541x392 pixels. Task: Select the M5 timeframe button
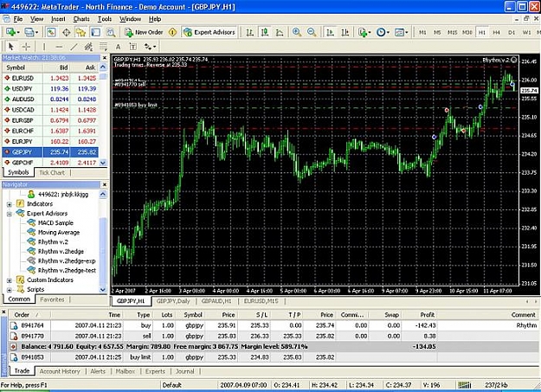[x=437, y=32]
